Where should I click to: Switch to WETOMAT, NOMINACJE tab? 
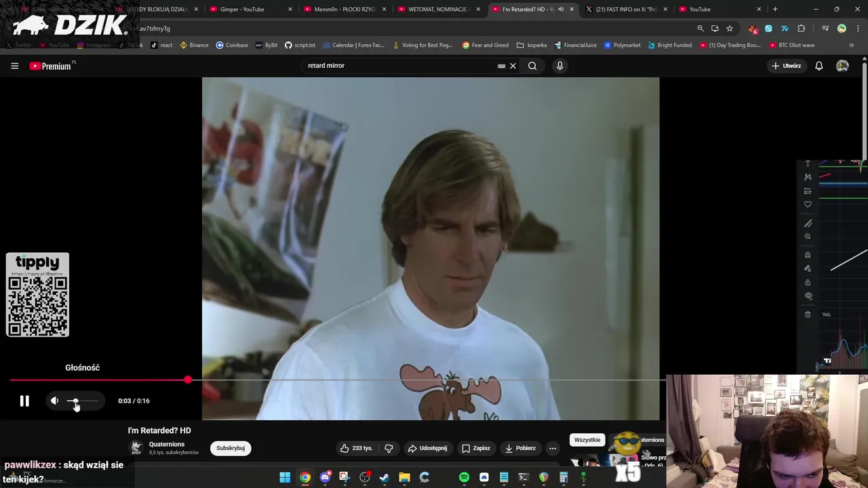coord(439,9)
